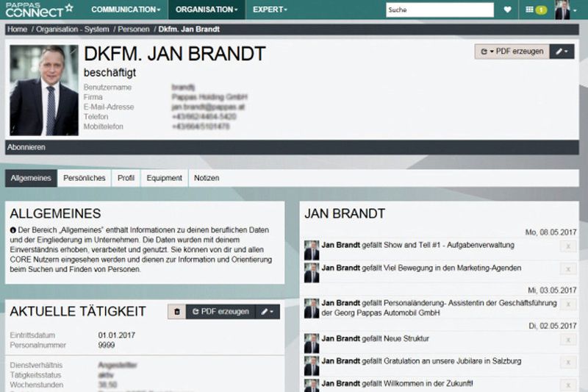Open the Notizen tab
The height and width of the screenshot is (392, 588).
tap(207, 178)
